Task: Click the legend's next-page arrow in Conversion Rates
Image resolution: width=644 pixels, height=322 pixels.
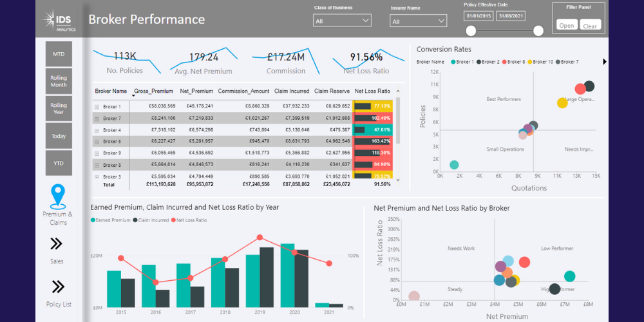Action: pos(604,62)
